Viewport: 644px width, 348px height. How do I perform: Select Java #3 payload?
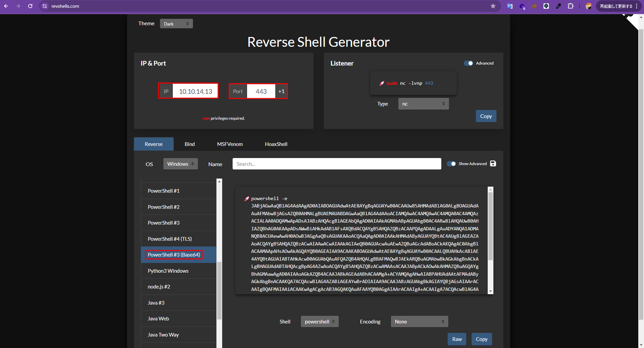click(178, 303)
